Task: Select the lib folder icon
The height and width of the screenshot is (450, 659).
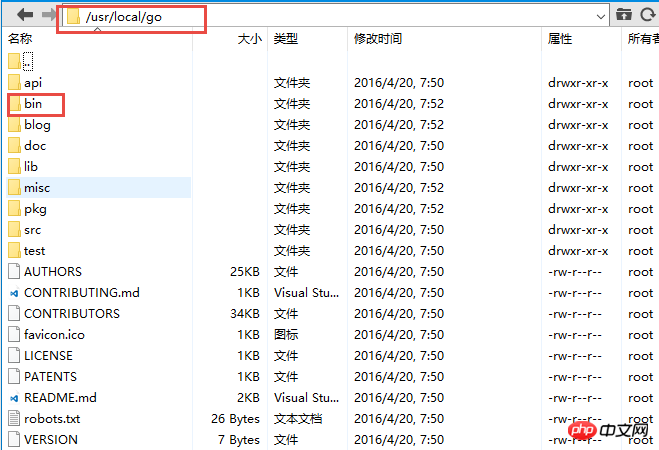Action: [x=14, y=166]
